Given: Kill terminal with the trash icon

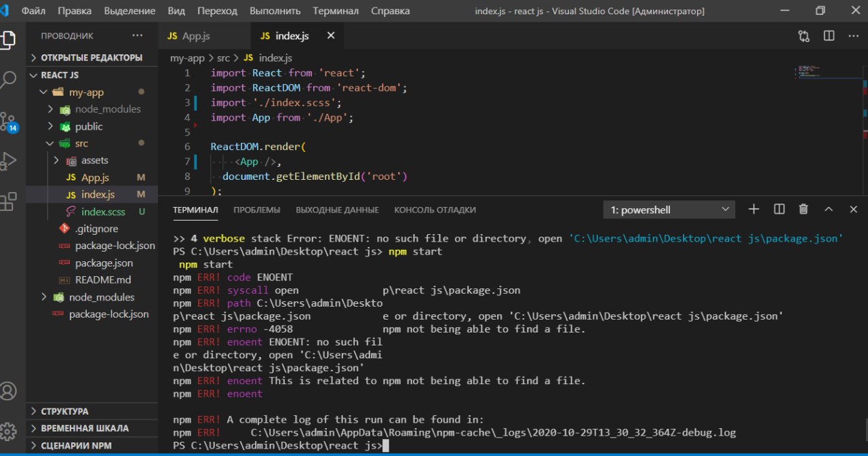Looking at the screenshot, I should [804, 210].
